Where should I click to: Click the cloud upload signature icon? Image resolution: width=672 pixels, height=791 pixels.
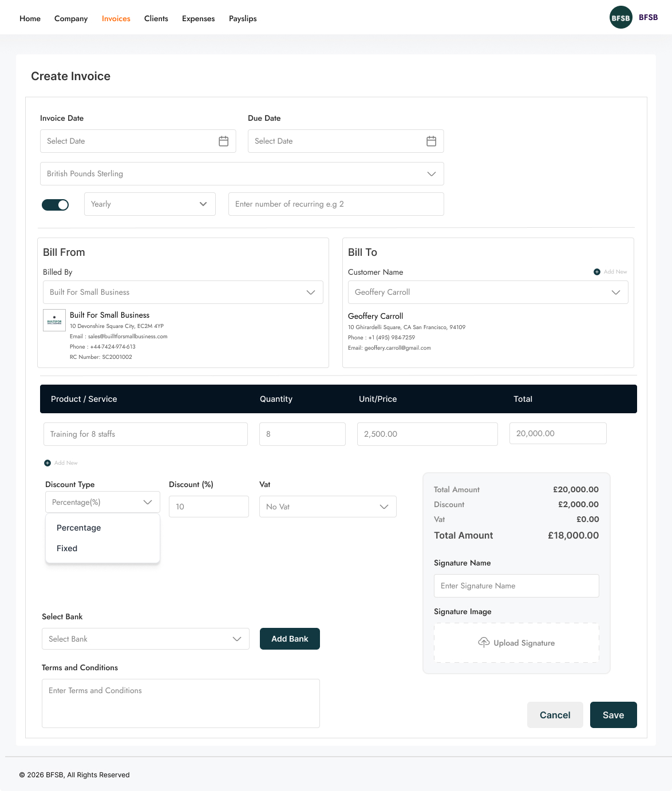coord(484,643)
